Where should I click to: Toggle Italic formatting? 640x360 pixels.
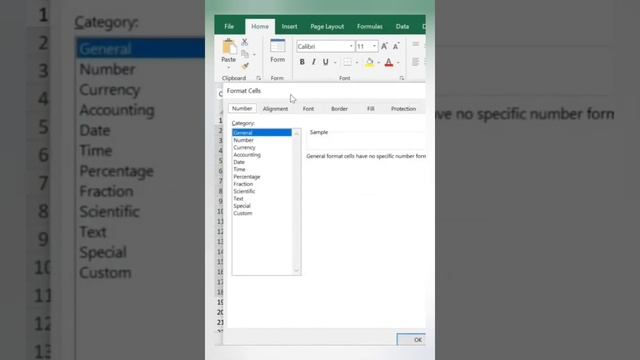pos(313,62)
